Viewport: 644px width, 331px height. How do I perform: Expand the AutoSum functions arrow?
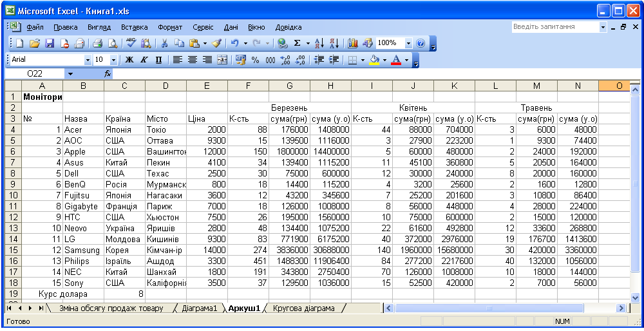(x=308, y=43)
